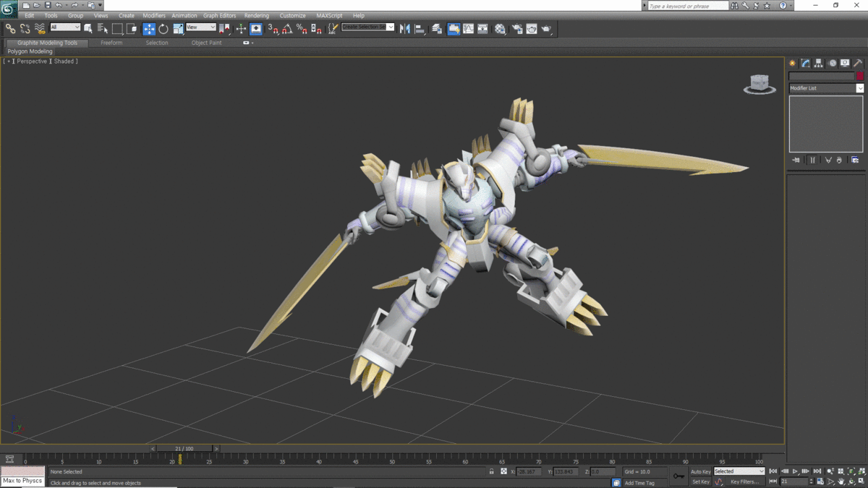Screen dimensions: 868x488
Task: Open the Material Editor from the toolbar
Action: (500, 29)
